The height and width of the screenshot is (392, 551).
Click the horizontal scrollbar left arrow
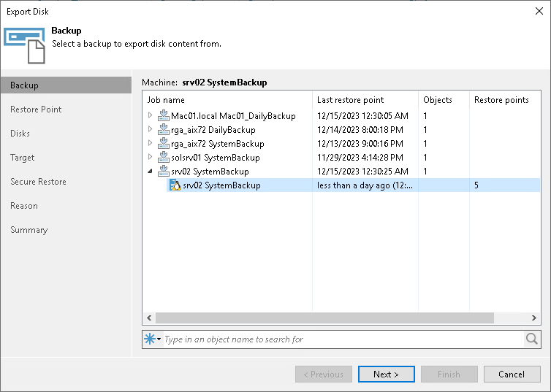point(149,318)
